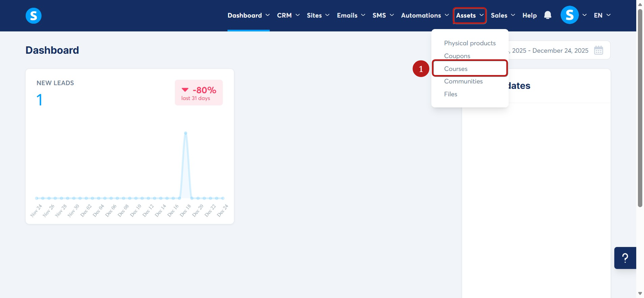Click the Dashboard page heading
This screenshot has width=644, height=298.
click(52, 50)
